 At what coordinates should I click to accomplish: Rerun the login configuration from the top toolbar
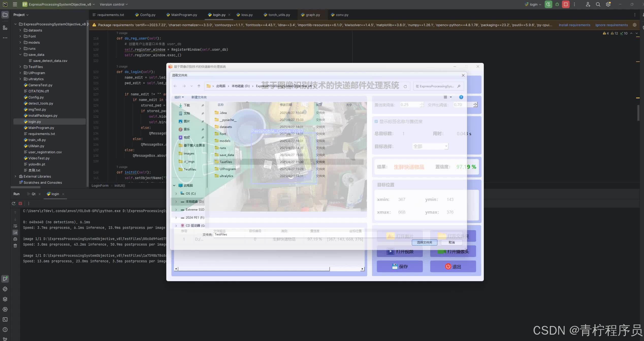tap(548, 4)
